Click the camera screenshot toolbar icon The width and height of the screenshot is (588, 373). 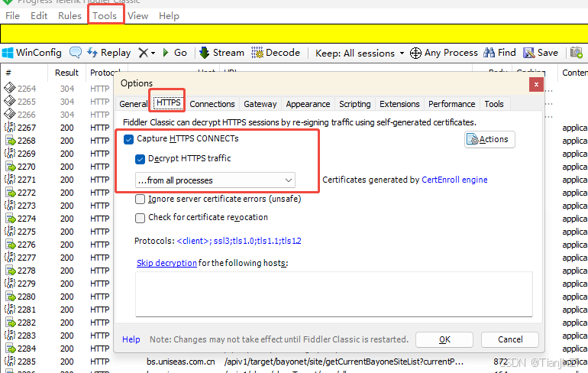click(x=577, y=53)
